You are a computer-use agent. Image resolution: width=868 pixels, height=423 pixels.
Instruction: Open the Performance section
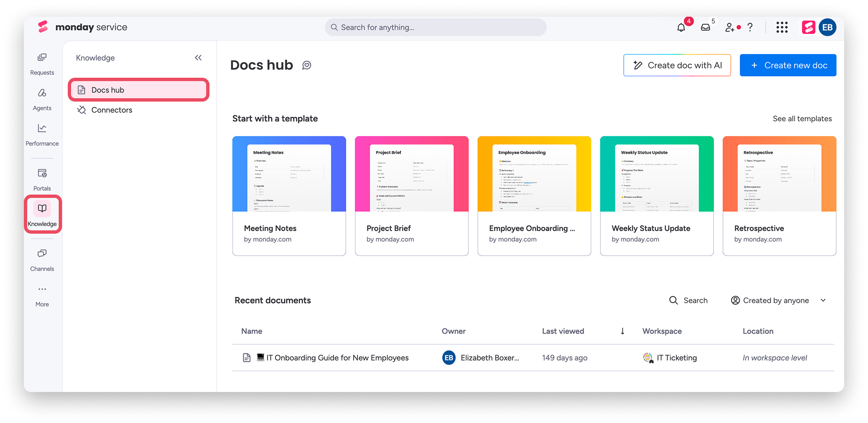point(42,135)
